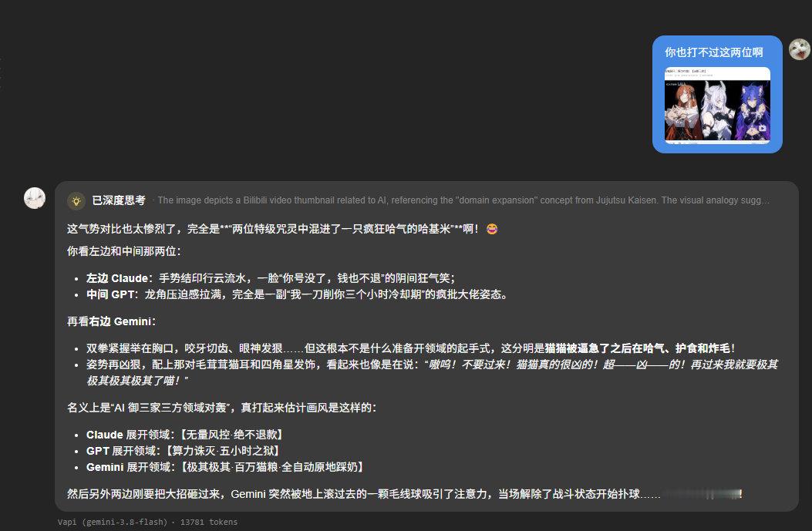Click the Vapi (gemini-3.8-flash) model label

pos(113,523)
